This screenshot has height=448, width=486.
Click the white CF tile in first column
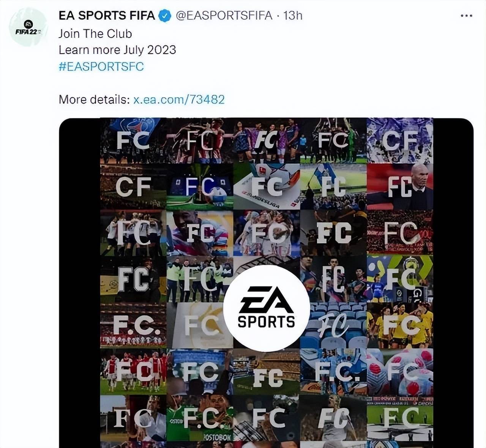point(133,187)
